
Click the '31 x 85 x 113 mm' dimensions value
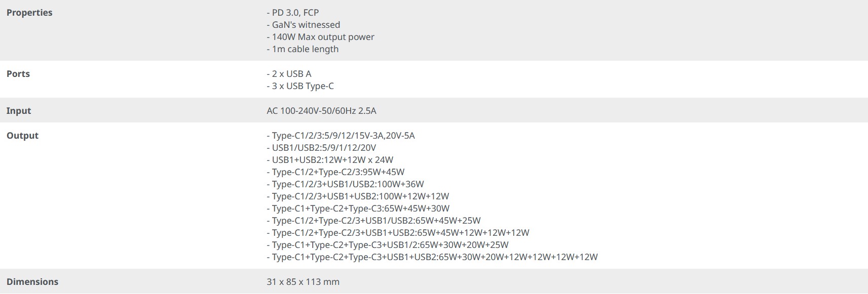pos(303,282)
